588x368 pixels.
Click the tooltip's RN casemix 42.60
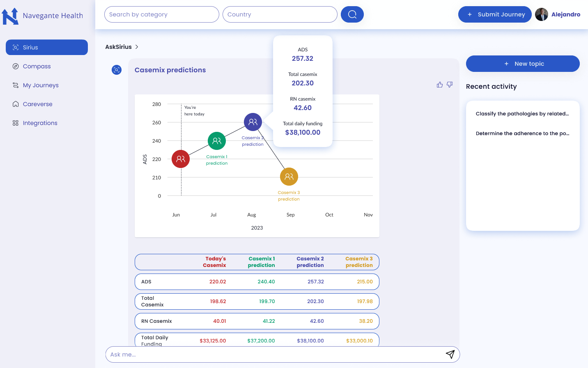[x=303, y=108]
